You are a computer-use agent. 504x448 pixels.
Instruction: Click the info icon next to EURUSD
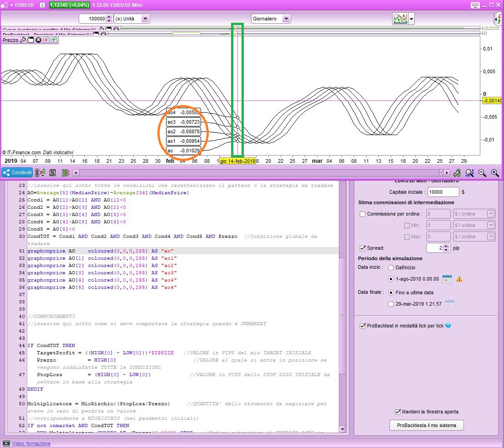tap(42, 5)
